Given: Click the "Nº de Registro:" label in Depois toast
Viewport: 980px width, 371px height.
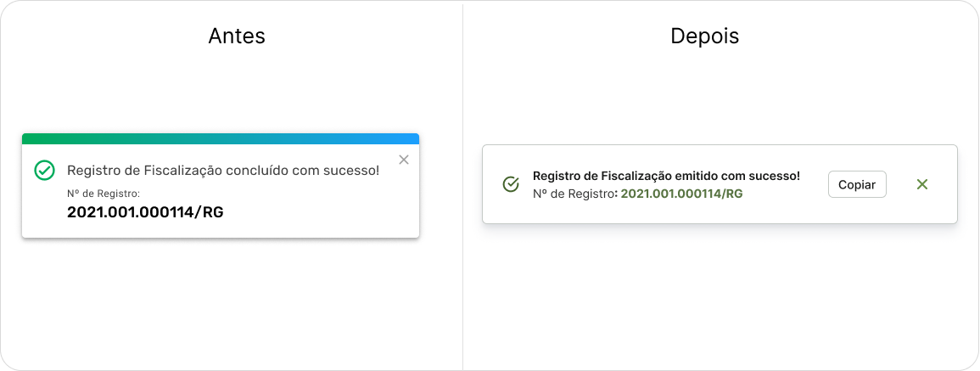Looking at the screenshot, I should point(574,194).
